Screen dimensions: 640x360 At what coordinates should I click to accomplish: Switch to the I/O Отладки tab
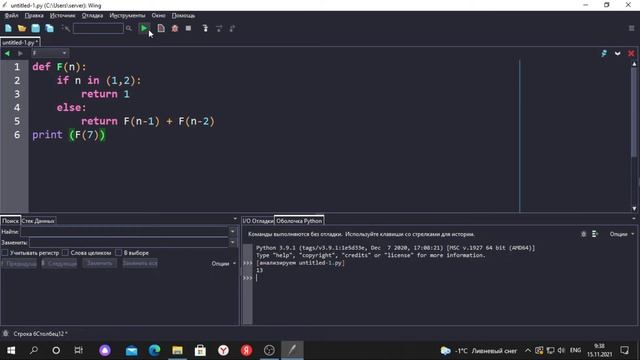[258, 221]
